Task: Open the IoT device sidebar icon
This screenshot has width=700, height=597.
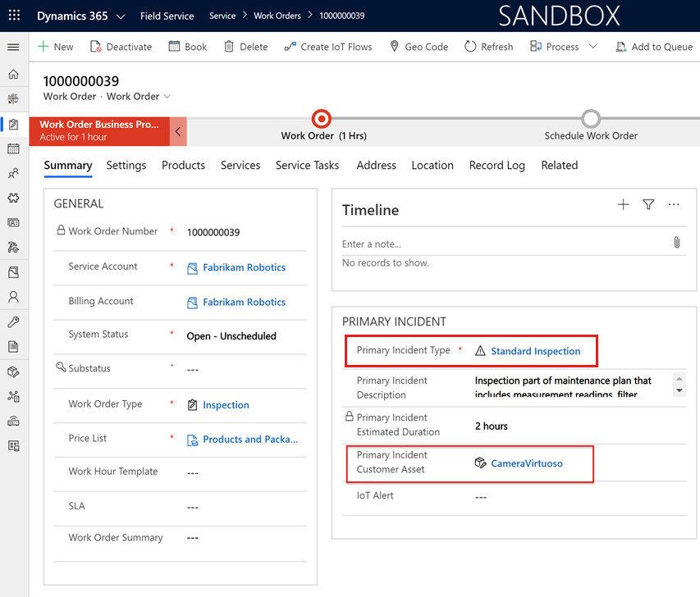Action: pyautogui.click(x=14, y=421)
